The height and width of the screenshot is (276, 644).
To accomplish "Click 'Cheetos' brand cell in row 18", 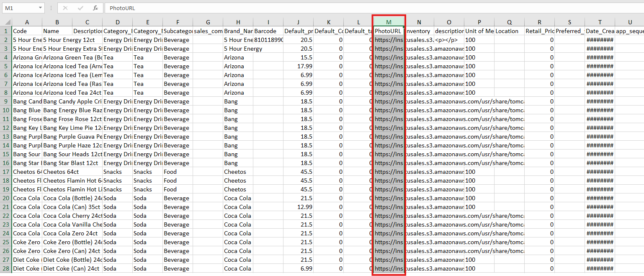I will [238, 181].
